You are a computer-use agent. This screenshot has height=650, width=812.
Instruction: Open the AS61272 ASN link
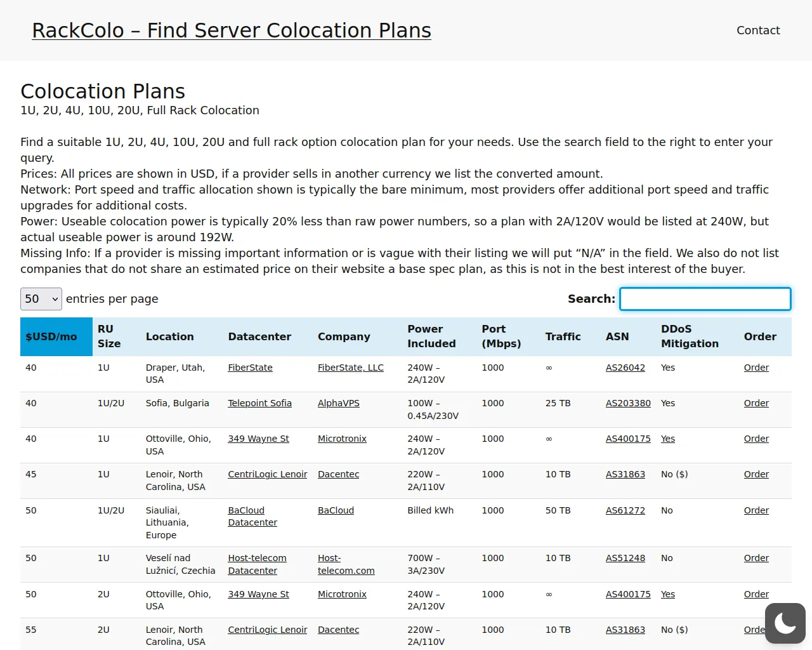(625, 510)
